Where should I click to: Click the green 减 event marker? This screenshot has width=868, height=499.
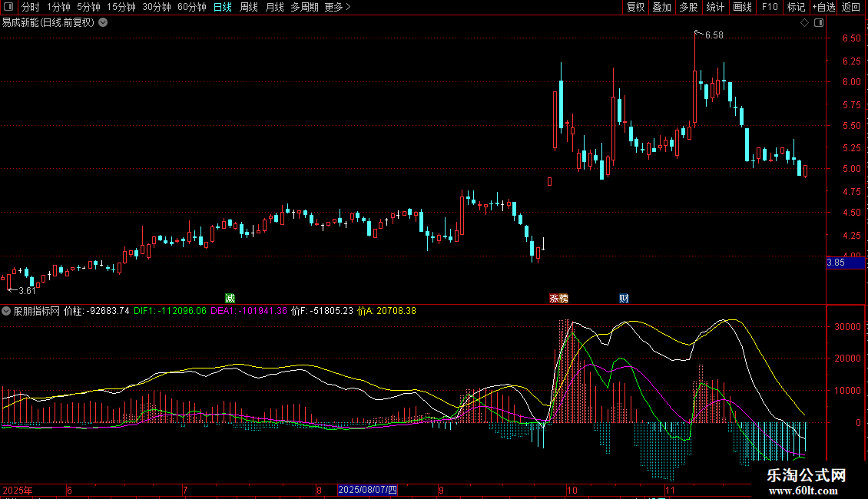(x=229, y=298)
